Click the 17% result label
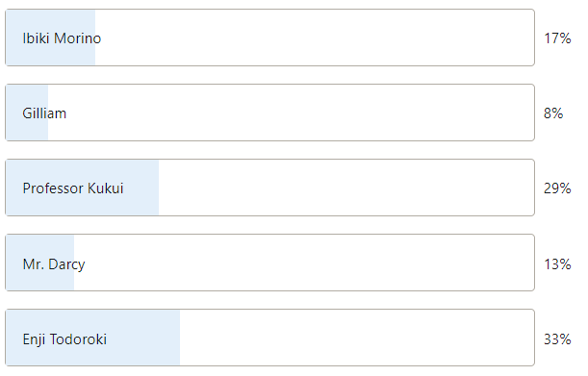This screenshot has height=376, width=588. [557, 38]
